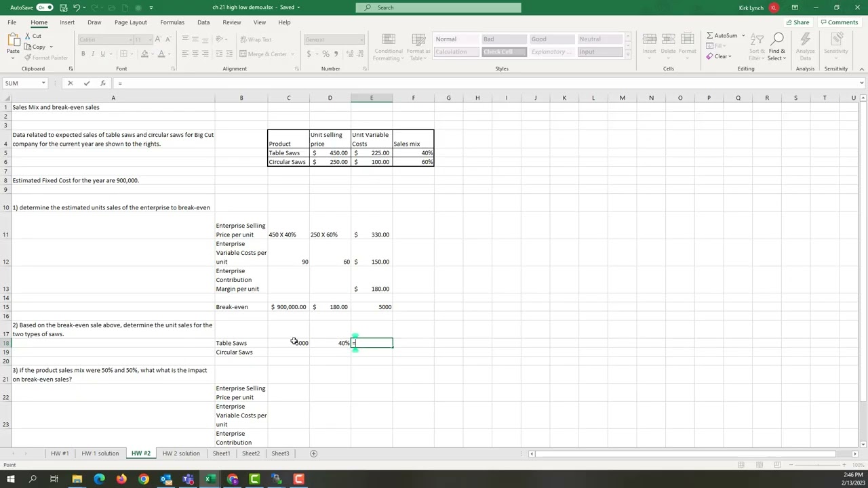Click the Copy button
This screenshot has width=868, height=488.
pyautogui.click(x=35, y=47)
